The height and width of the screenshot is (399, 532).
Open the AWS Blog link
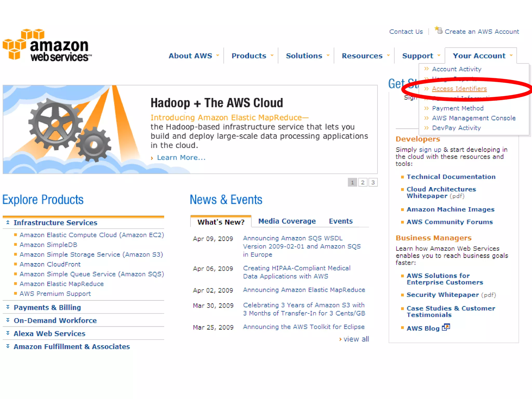point(423,328)
